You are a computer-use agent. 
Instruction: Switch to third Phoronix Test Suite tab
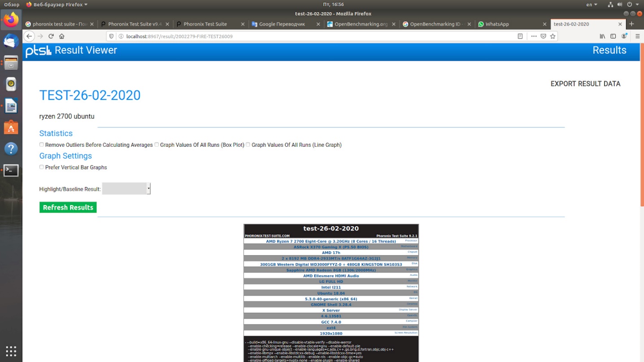click(x=210, y=24)
